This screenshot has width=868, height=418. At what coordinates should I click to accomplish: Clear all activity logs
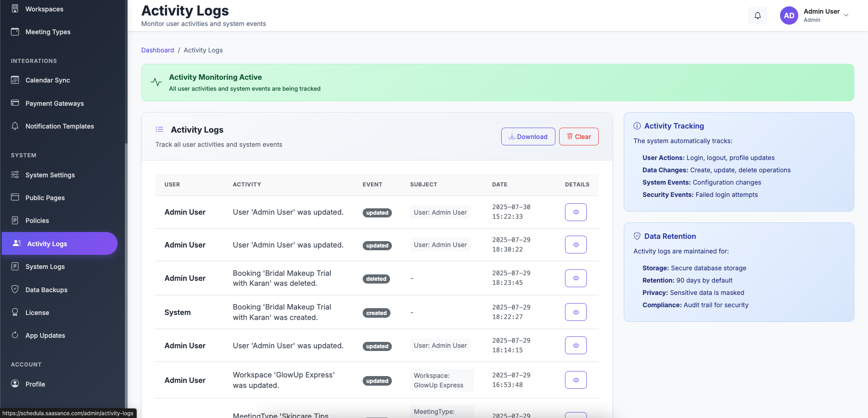tap(578, 136)
